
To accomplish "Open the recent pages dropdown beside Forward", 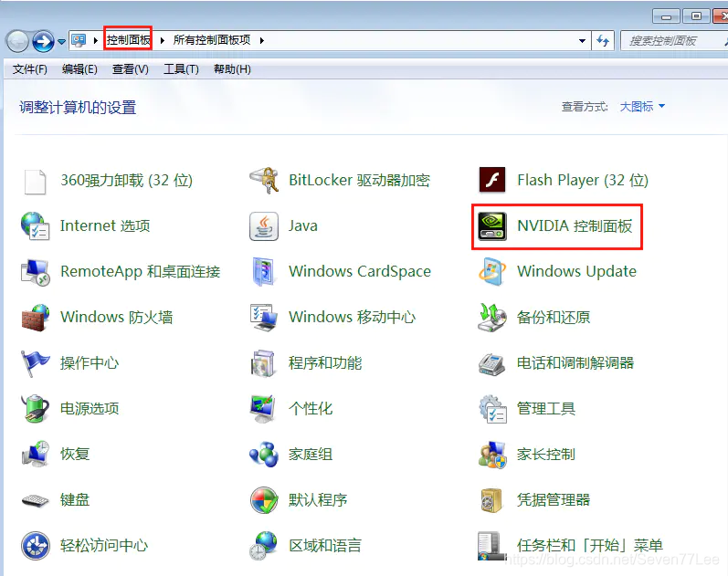I will pyautogui.click(x=61, y=42).
